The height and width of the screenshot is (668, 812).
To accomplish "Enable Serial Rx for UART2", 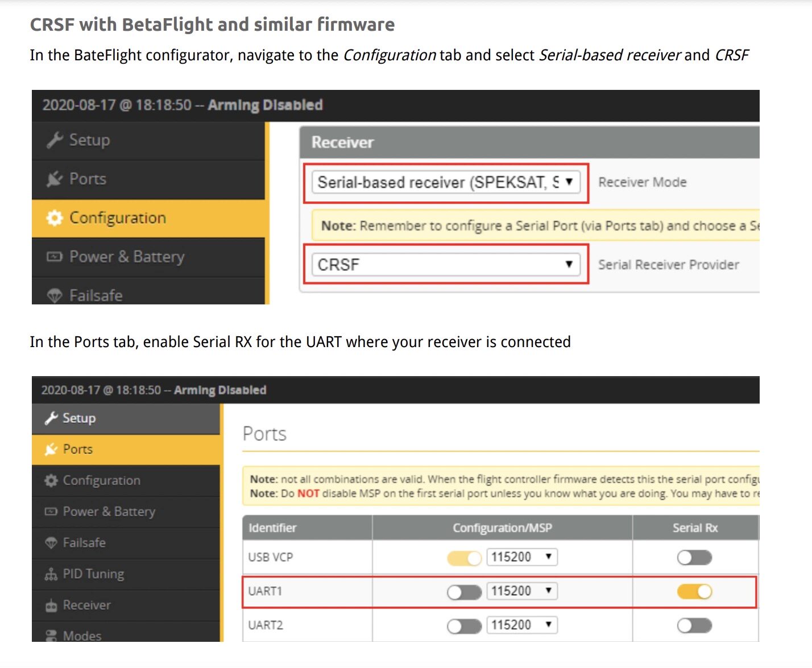I will 694,626.
